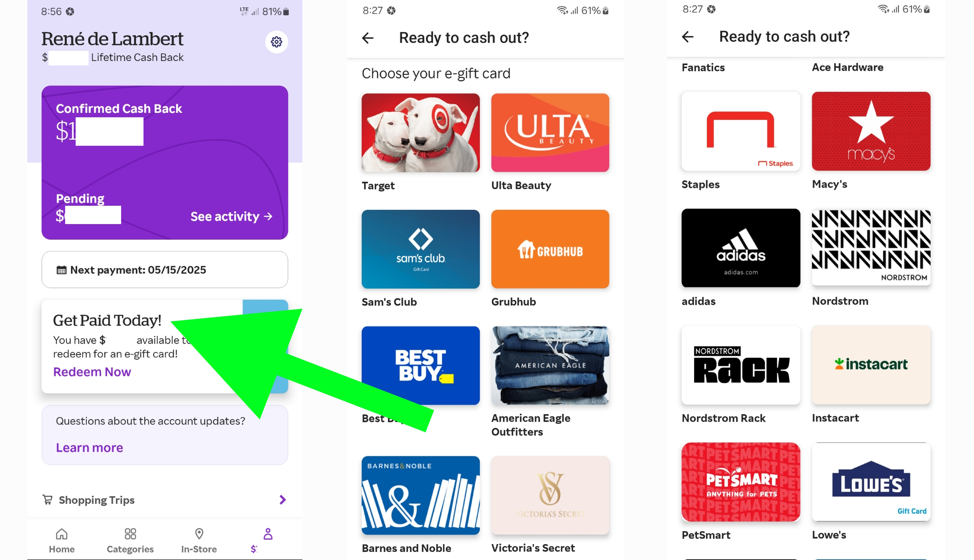Click Learn more about account updates
This screenshot has width=974, height=560.
(89, 448)
